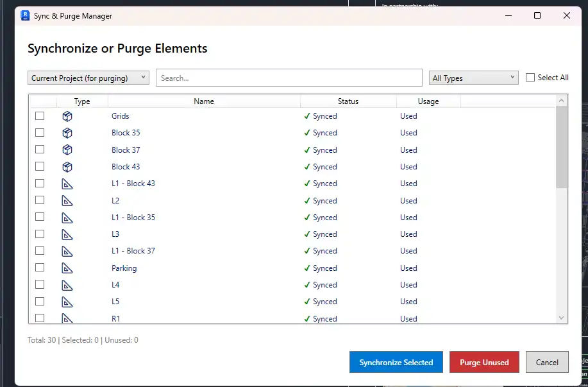This screenshot has width=588, height=387.
Task: Sort by the Name column header
Action: [204, 101]
